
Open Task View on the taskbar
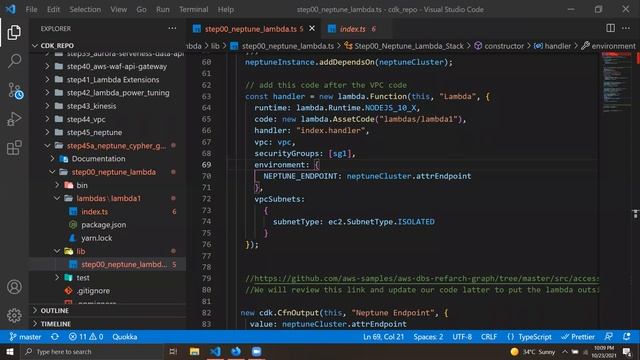click(x=173, y=351)
